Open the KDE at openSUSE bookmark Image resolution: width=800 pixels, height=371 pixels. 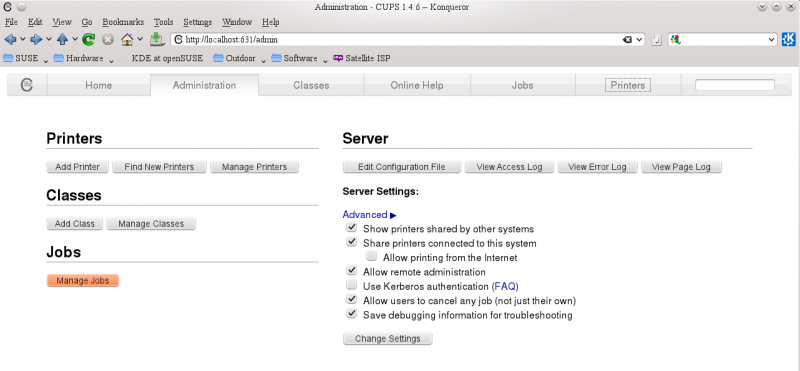point(167,58)
